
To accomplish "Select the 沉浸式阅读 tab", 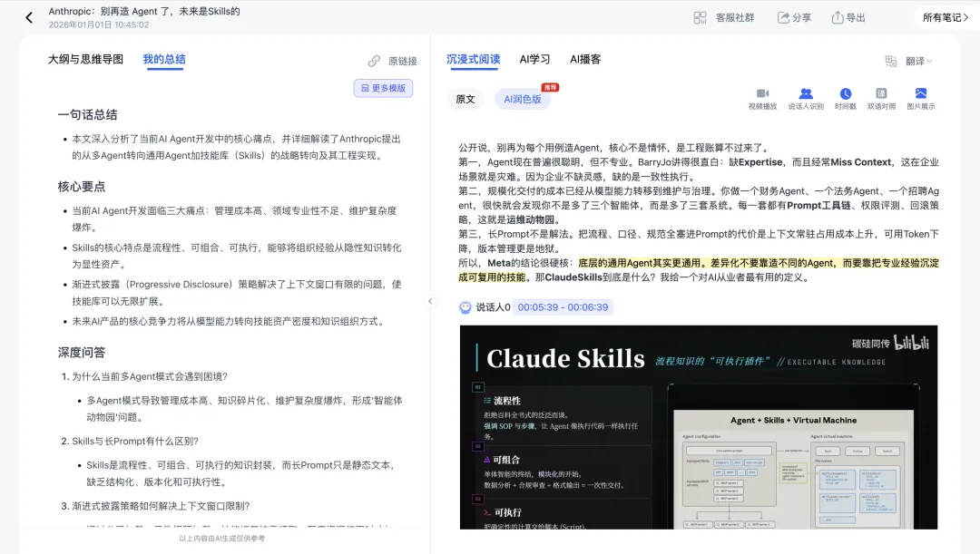I will (473, 59).
